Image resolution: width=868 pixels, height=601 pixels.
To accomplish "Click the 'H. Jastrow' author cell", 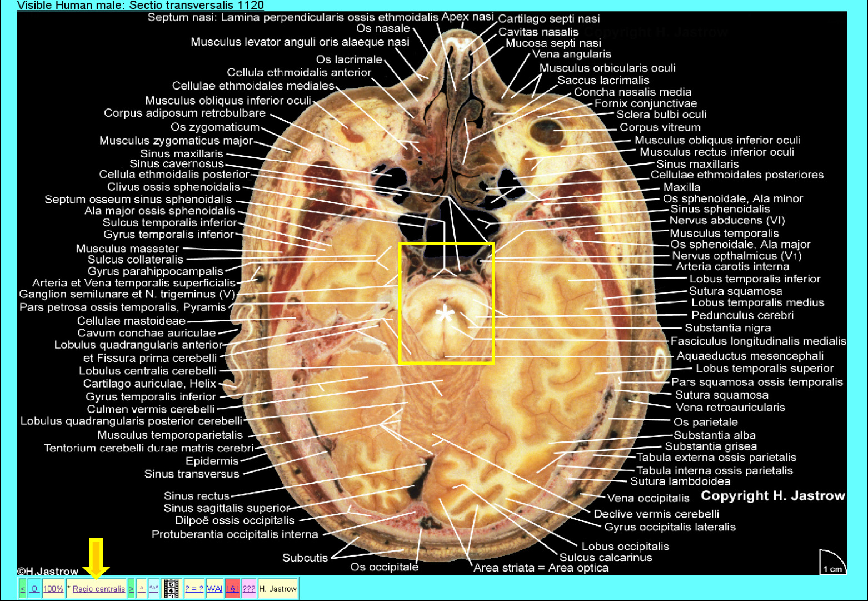I will pyautogui.click(x=278, y=589).
